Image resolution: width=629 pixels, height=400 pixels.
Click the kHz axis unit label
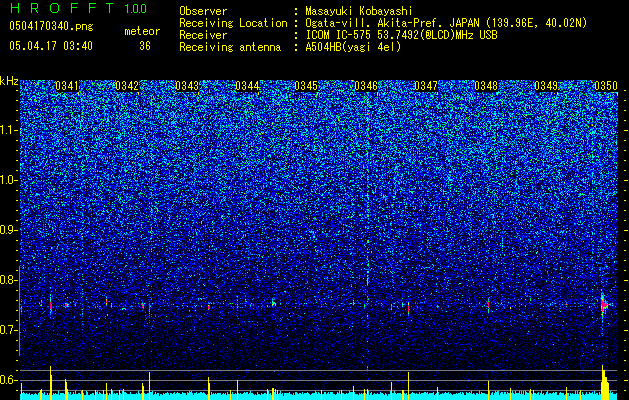[9, 81]
